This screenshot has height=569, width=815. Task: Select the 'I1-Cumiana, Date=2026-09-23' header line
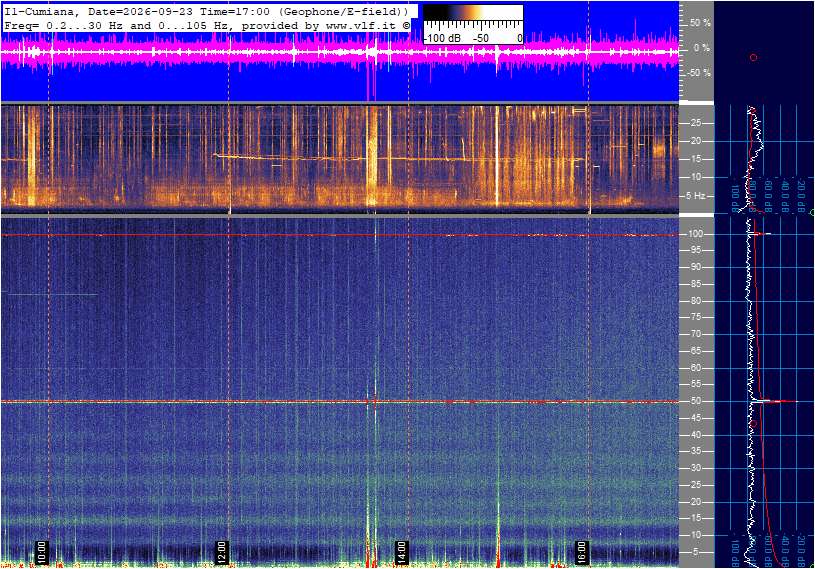(206, 11)
